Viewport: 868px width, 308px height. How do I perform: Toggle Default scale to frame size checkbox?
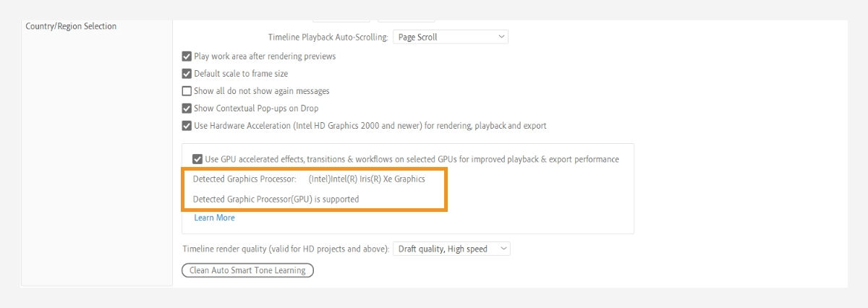pos(187,74)
